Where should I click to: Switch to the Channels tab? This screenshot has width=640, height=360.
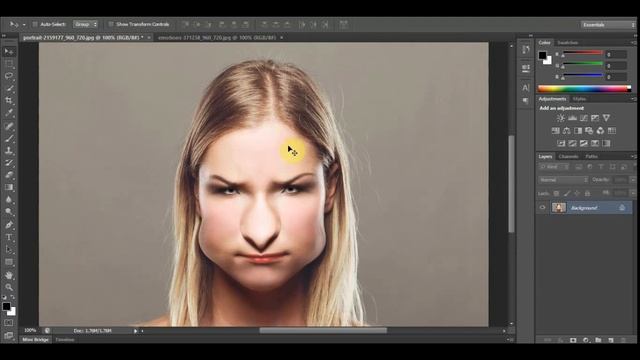pos(569,156)
